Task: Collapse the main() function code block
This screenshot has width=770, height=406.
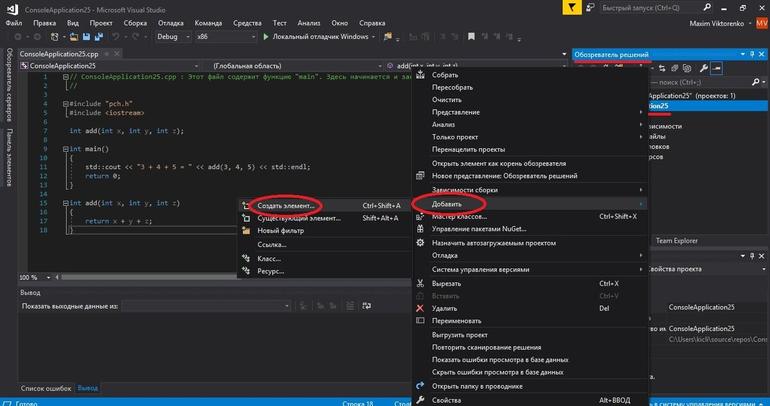Action: pyautogui.click(x=66, y=149)
